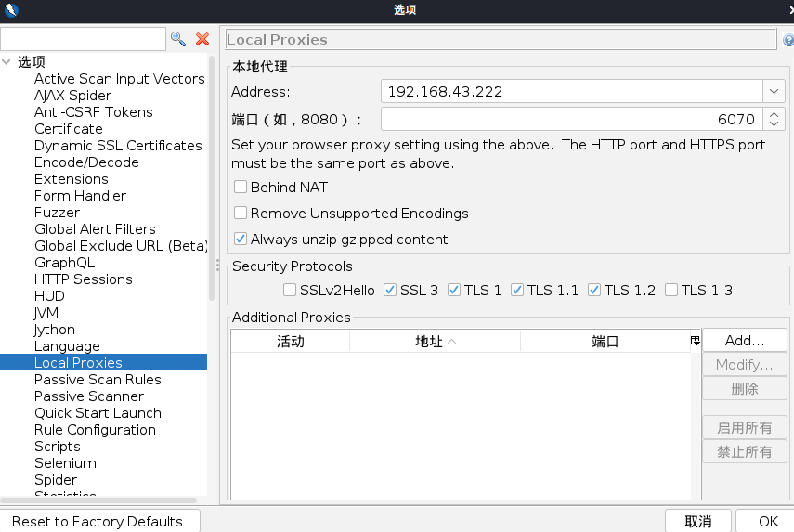Select Selenium option

pos(65,462)
